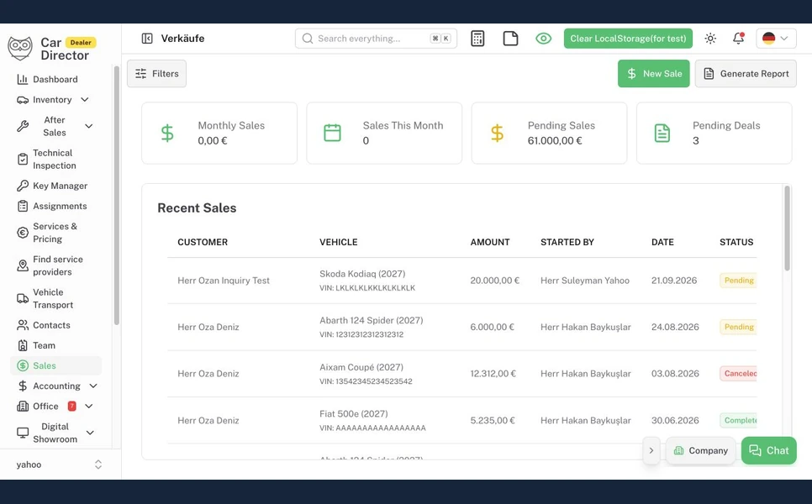The height and width of the screenshot is (504, 812).
Task: Open the Company button at bottom
Action: (701, 450)
